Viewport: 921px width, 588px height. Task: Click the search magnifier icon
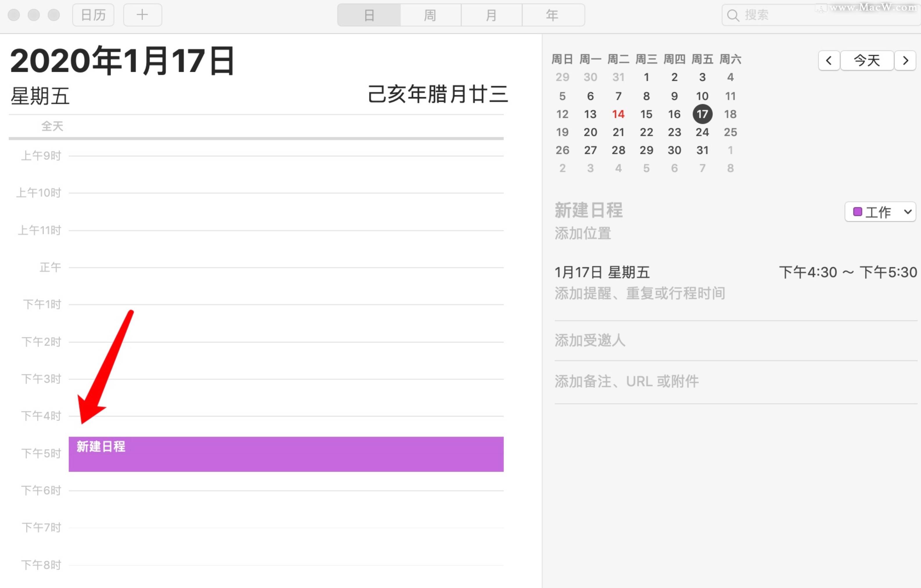733,15
